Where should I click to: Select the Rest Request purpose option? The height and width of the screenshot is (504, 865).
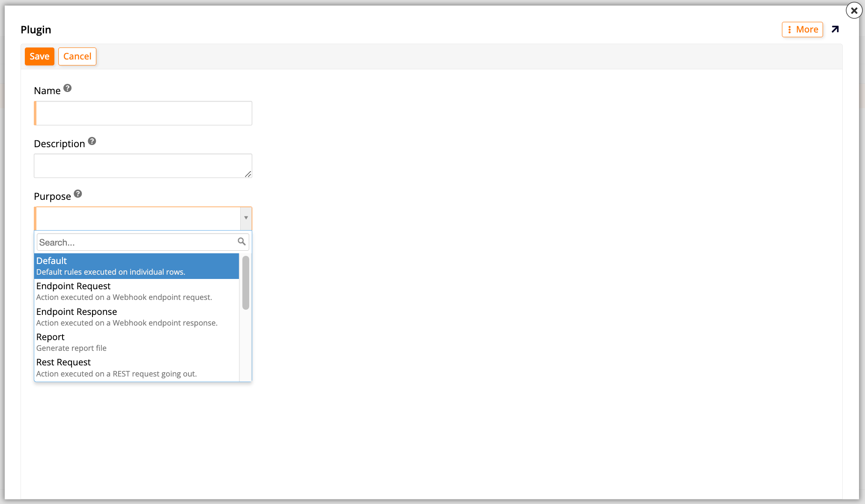[136, 367]
